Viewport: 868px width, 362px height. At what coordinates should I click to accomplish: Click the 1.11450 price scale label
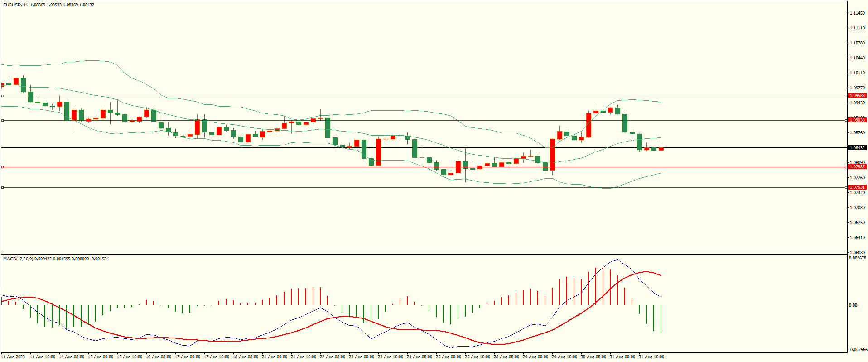[x=857, y=13]
